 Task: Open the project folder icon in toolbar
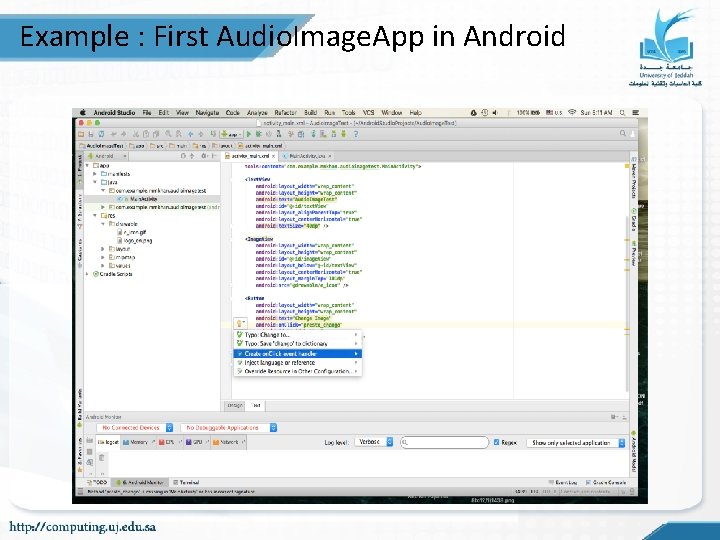click(81, 134)
